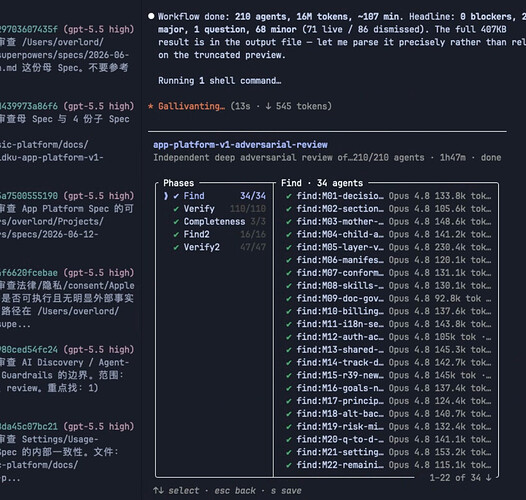Select sidebar session ending da45c07bc21
The image size is (526, 500).
(67, 427)
